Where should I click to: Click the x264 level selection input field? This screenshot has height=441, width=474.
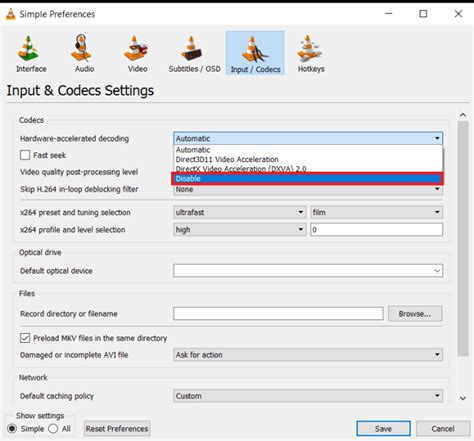pyautogui.click(x=376, y=230)
